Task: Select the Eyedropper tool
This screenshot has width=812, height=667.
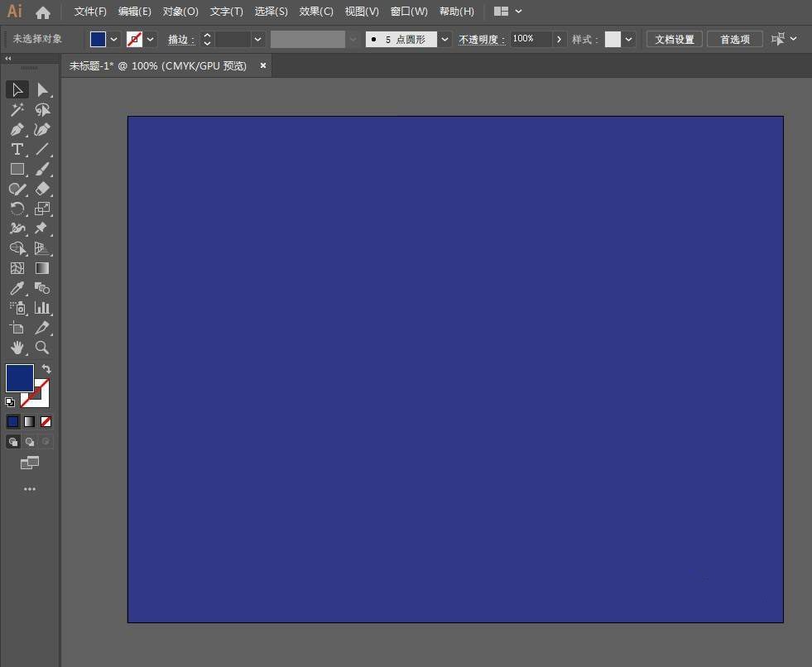Action: pos(17,288)
